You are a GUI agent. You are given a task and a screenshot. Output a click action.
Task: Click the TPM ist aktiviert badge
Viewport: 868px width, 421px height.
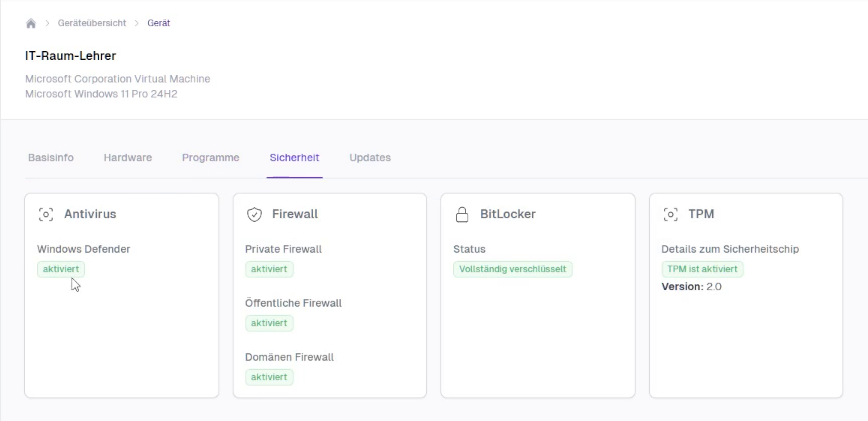pyautogui.click(x=702, y=270)
